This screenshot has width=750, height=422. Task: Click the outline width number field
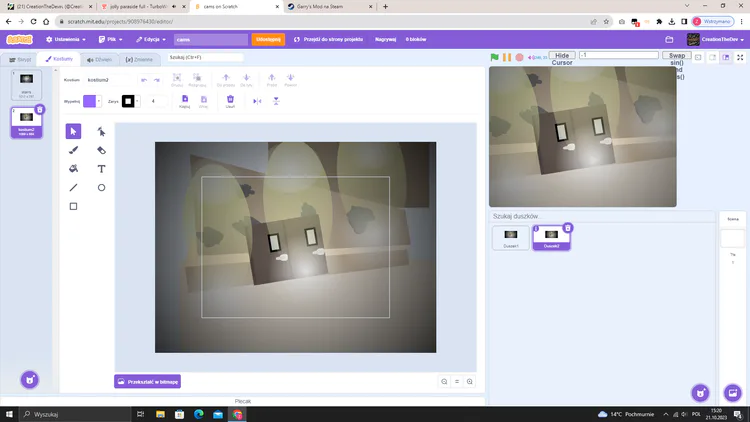click(x=157, y=101)
